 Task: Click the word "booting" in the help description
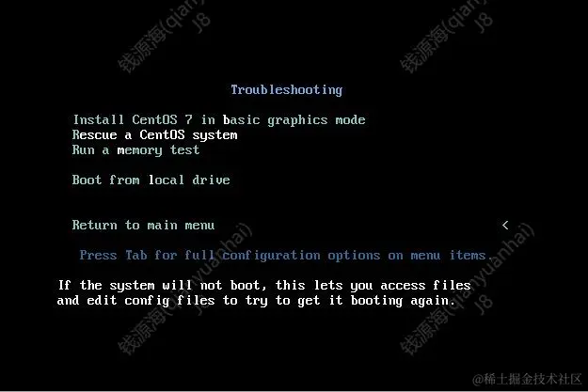tap(376, 301)
